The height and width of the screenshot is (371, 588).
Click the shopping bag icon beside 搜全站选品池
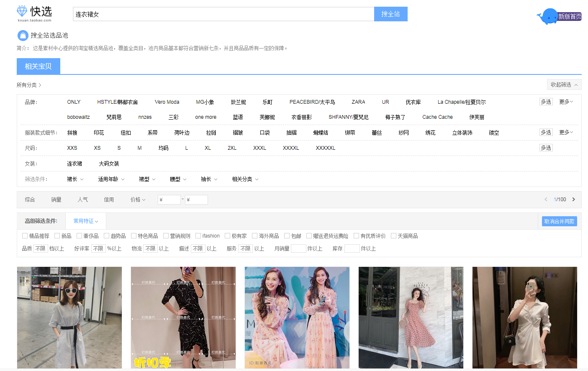point(23,36)
